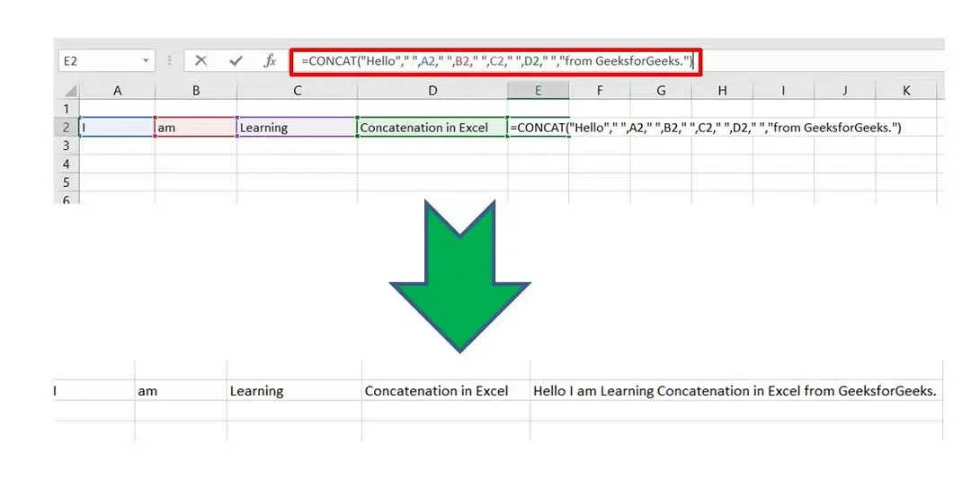Viewport: 980px width, 489px height.
Task: Select column B header
Action: [196, 91]
